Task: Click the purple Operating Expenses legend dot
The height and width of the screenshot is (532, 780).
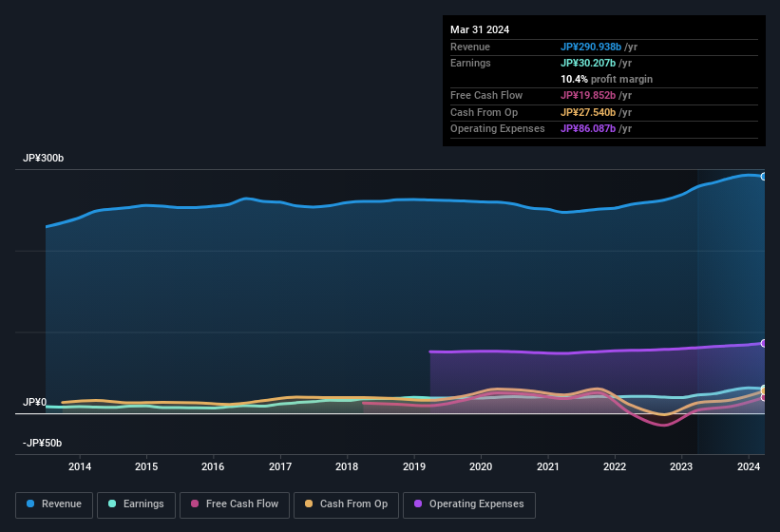Action: click(x=419, y=503)
